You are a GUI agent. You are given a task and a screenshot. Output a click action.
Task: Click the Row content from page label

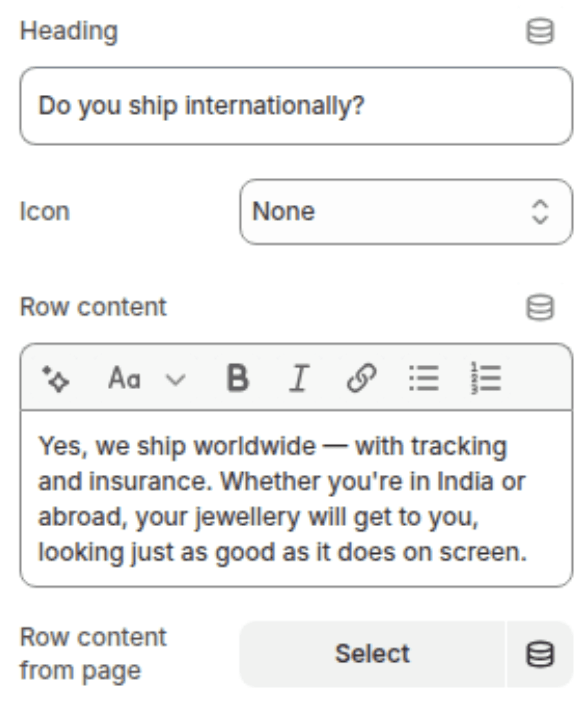click(x=93, y=654)
